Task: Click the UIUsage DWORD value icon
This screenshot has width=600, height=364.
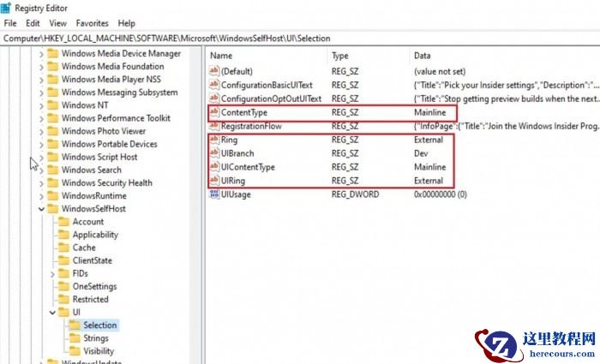Action: pos(214,194)
